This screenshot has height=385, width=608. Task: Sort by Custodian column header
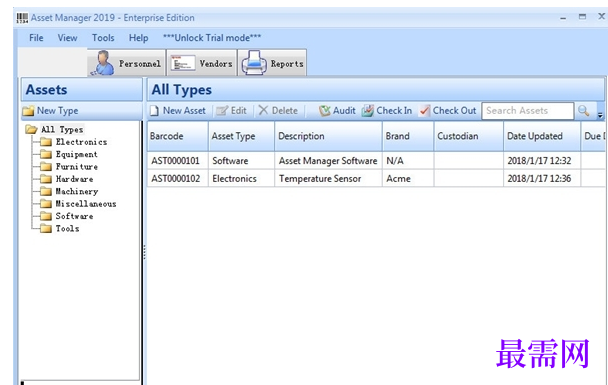point(468,136)
